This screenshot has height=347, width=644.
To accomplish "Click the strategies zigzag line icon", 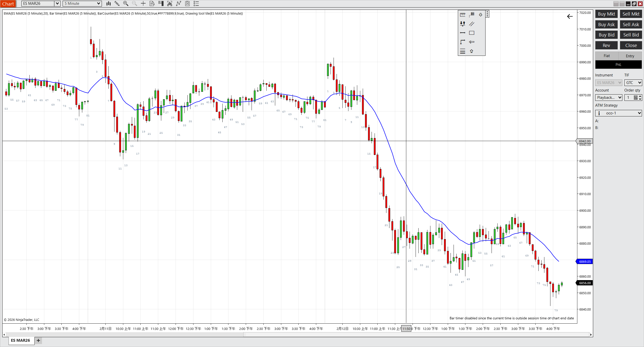I will click(x=179, y=4).
